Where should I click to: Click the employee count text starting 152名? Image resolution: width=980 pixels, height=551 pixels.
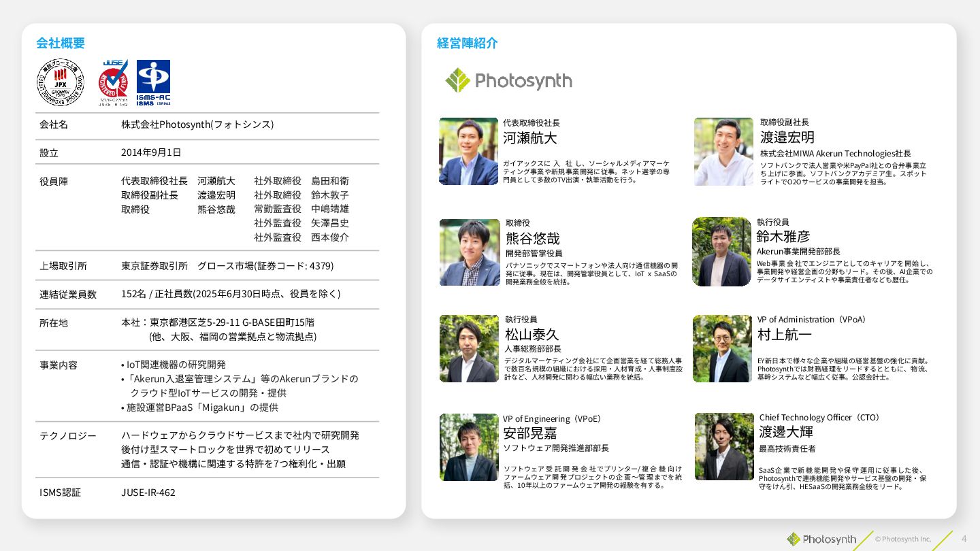tap(231, 294)
